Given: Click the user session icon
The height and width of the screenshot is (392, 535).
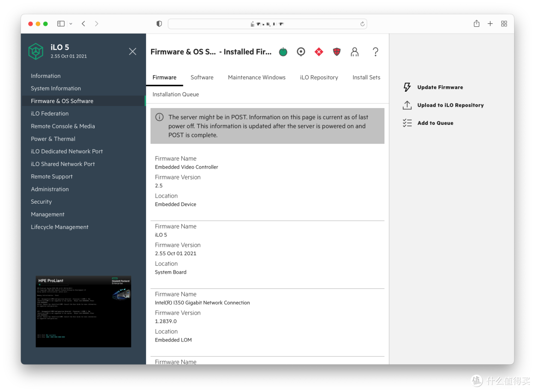Looking at the screenshot, I should click(355, 52).
